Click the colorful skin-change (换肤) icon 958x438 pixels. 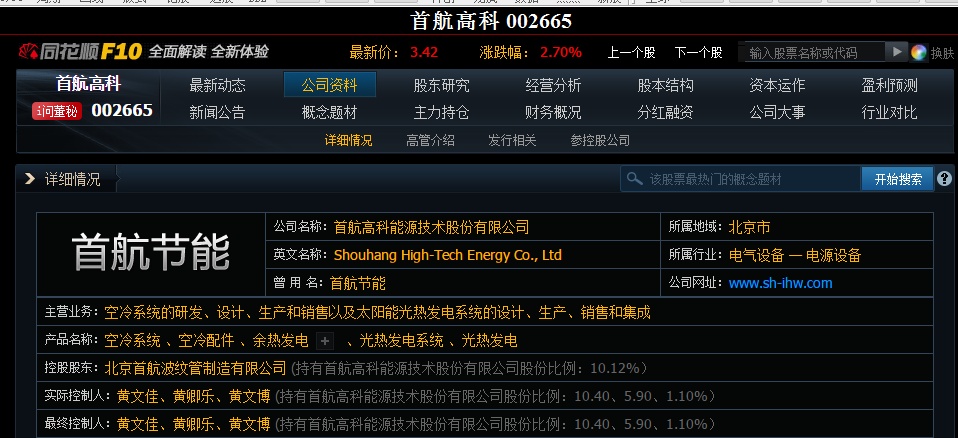pyautogui.click(x=918, y=52)
